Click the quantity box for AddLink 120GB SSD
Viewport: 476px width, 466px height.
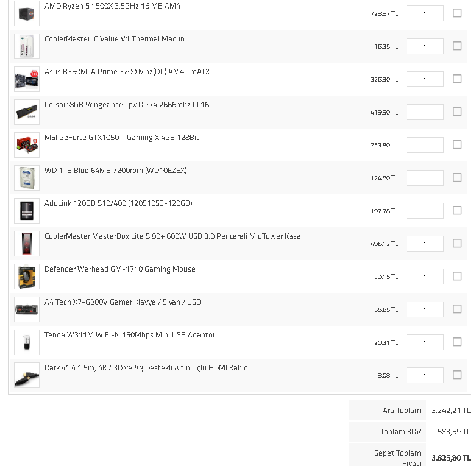(x=425, y=211)
